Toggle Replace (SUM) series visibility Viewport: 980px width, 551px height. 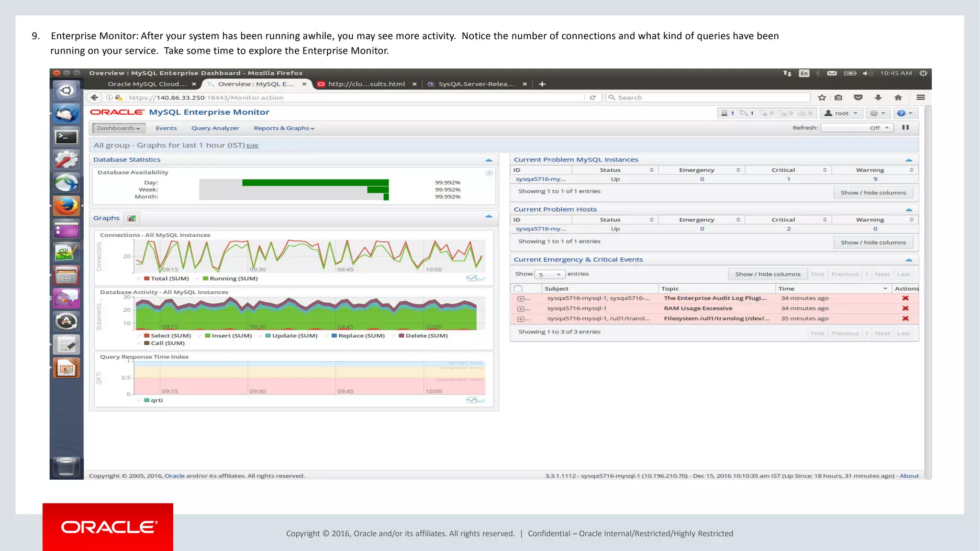point(358,336)
